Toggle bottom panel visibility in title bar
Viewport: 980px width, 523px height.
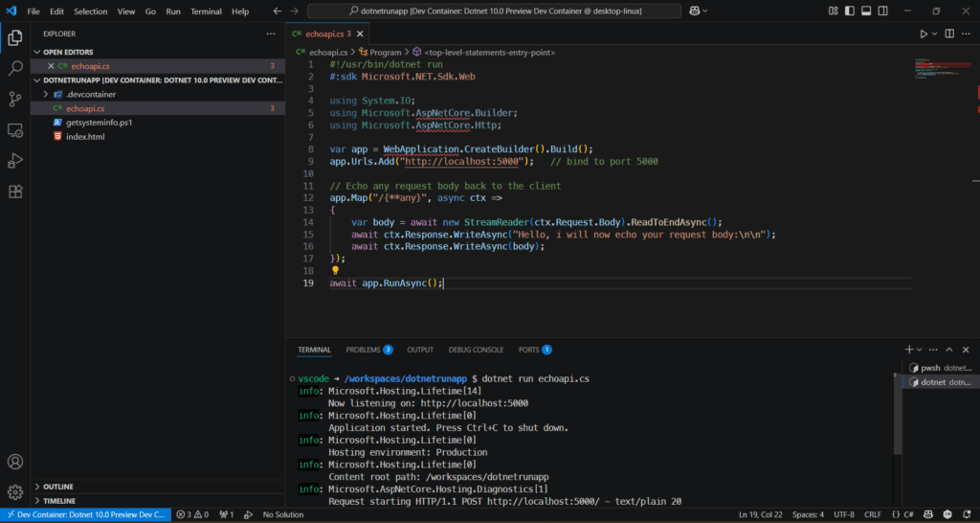click(x=865, y=11)
